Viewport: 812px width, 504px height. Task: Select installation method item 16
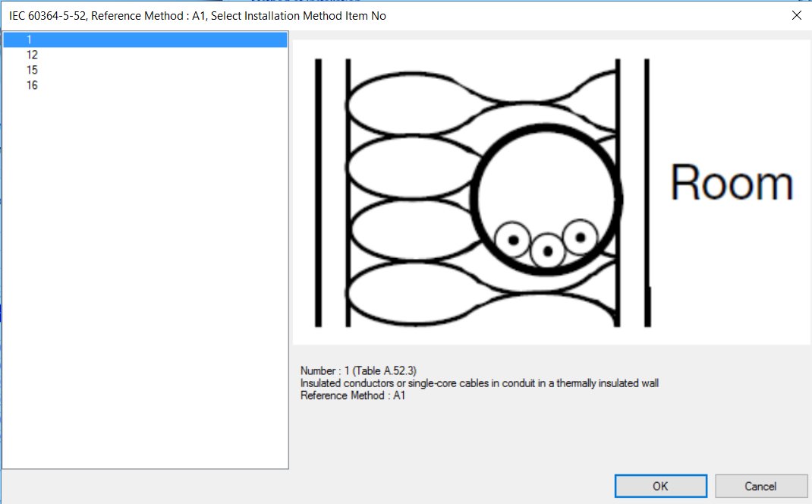(x=30, y=85)
